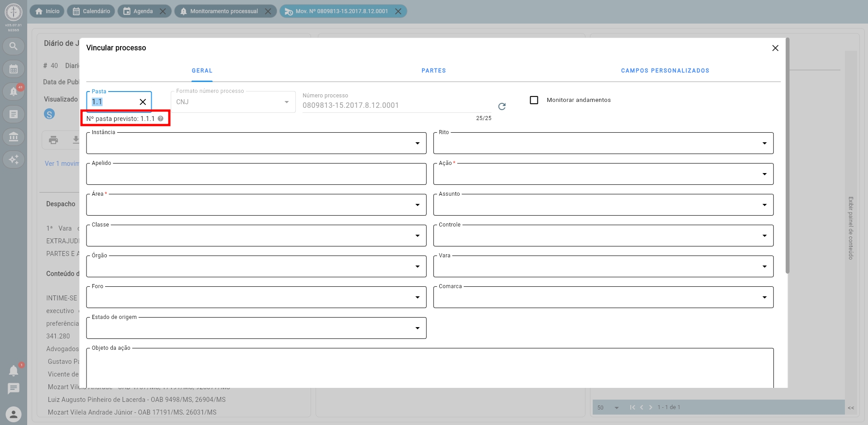
Task: Open the search icon in left sidebar
Action: (14, 46)
